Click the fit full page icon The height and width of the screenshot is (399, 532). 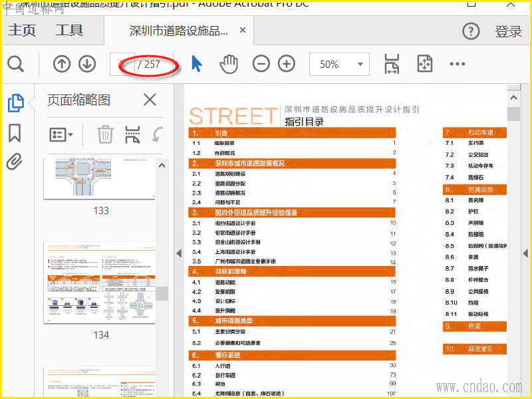(x=425, y=63)
